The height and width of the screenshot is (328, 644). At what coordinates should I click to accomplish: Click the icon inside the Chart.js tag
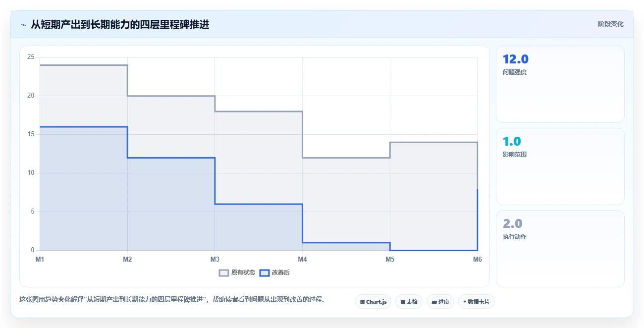point(363,302)
